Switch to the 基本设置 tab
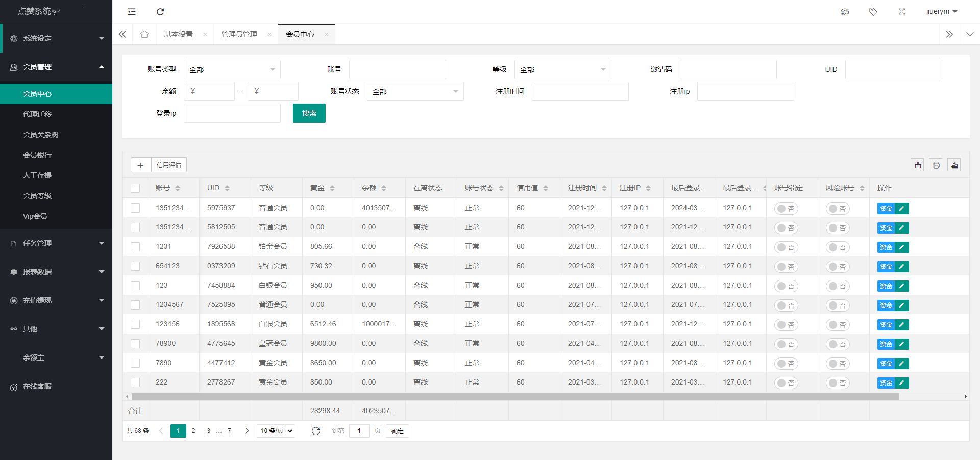Screen dimensions: 980x460 (179, 34)
